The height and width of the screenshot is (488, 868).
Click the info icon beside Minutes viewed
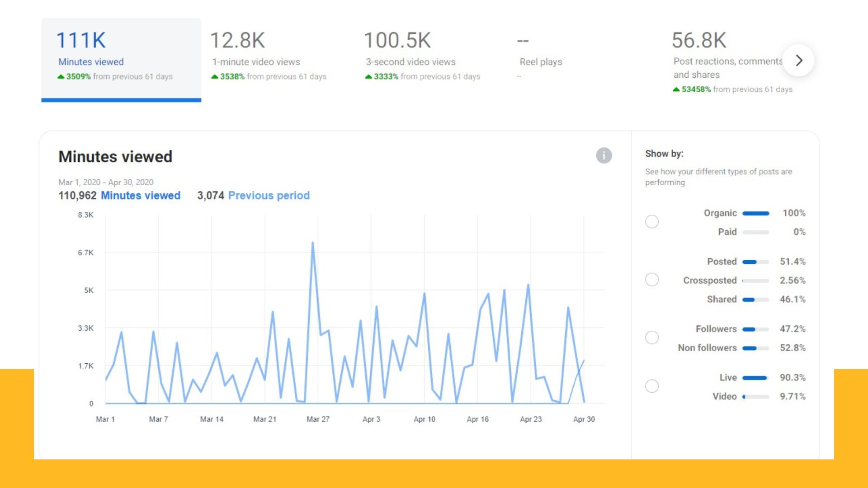(x=604, y=155)
